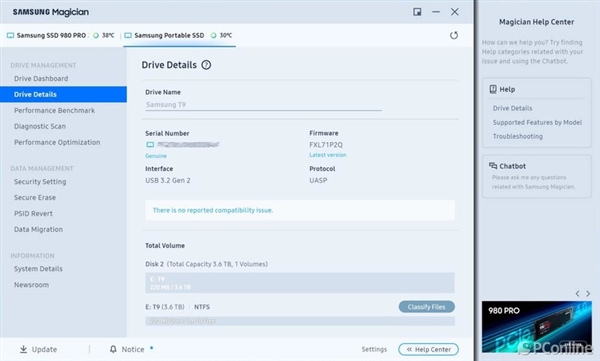This screenshot has height=361, width=600.
Task: Click the Drive Name input field
Action: tap(263, 105)
